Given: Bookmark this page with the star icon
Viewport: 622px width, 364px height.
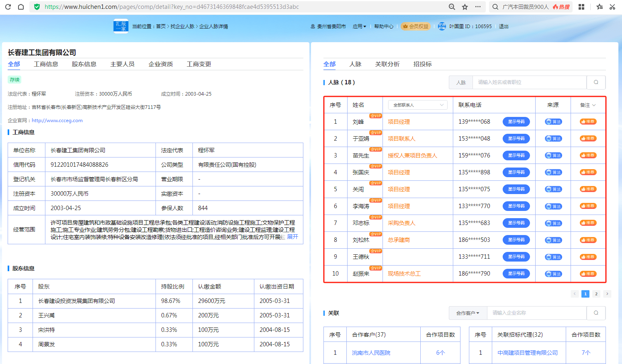Looking at the screenshot, I should coord(465,7).
